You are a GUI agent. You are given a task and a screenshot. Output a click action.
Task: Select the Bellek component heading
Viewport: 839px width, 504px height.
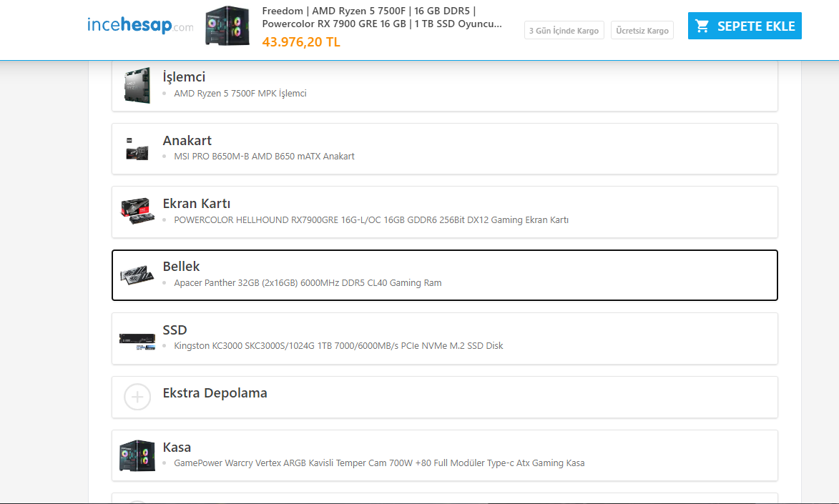click(182, 267)
